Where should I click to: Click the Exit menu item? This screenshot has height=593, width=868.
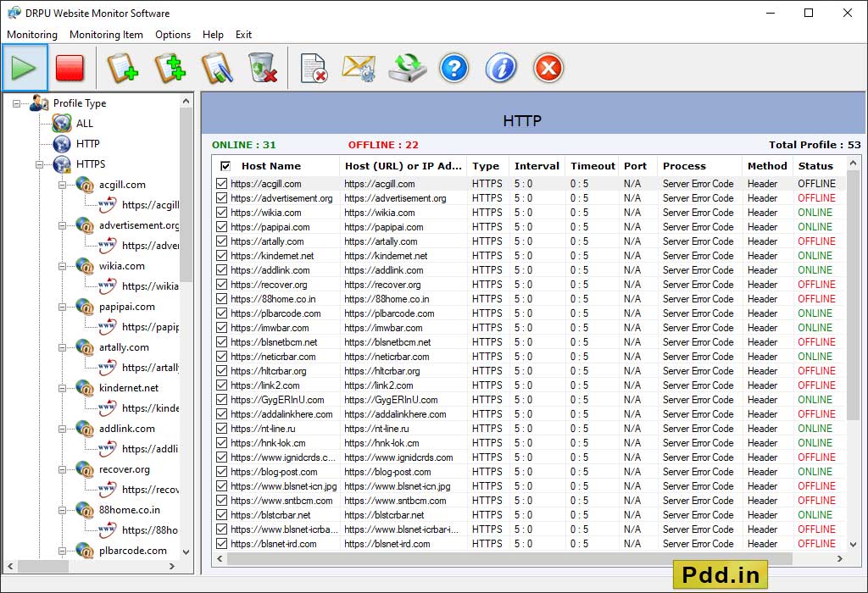pyautogui.click(x=243, y=34)
